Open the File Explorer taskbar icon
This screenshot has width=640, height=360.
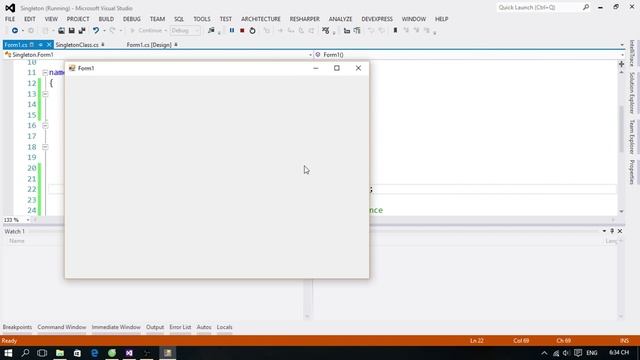click(60, 353)
